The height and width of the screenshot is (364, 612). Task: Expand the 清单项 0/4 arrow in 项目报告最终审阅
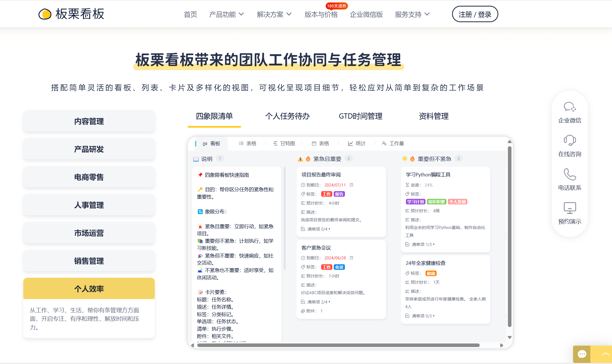click(330, 229)
